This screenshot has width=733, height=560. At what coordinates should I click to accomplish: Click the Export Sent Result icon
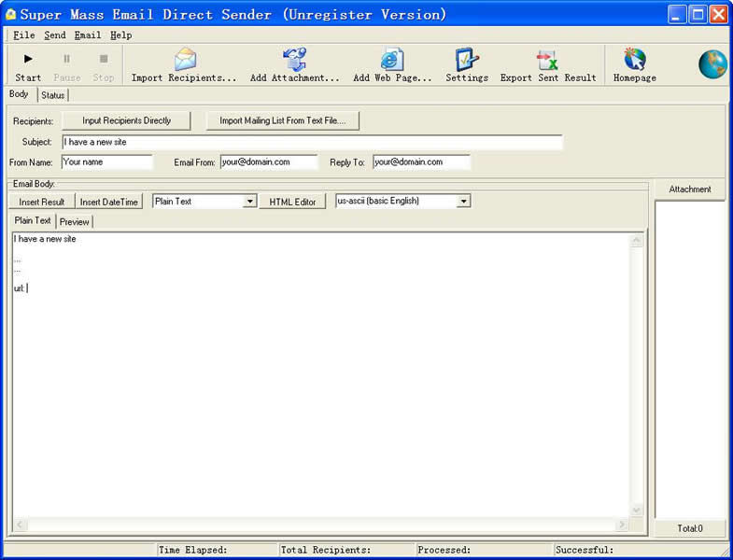click(547, 60)
